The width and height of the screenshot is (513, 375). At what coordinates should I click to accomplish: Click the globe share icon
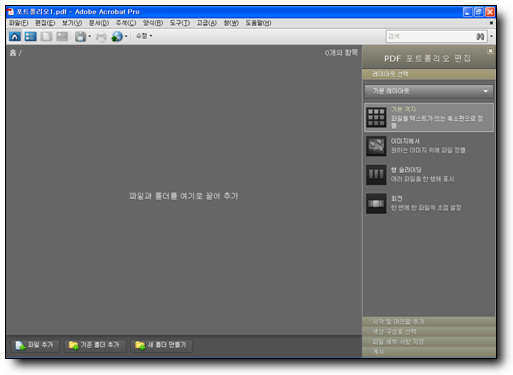[117, 36]
